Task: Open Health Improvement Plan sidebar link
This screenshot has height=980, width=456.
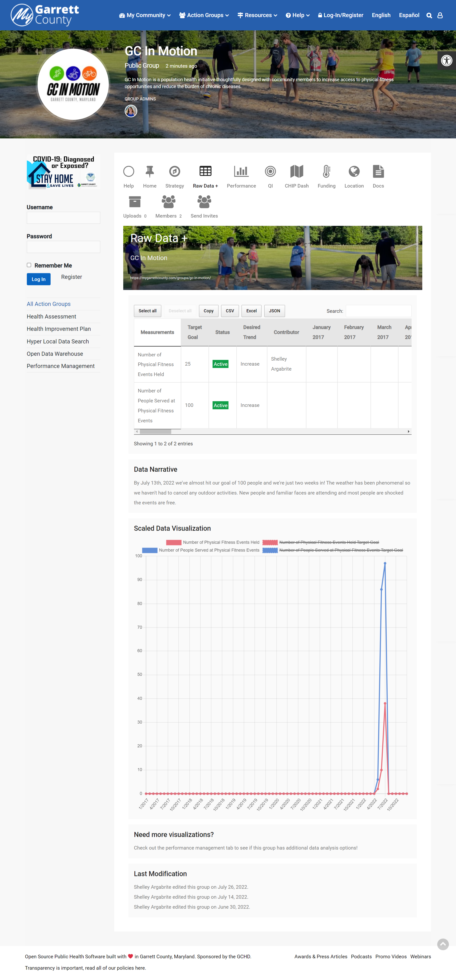Action: (59, 329)
